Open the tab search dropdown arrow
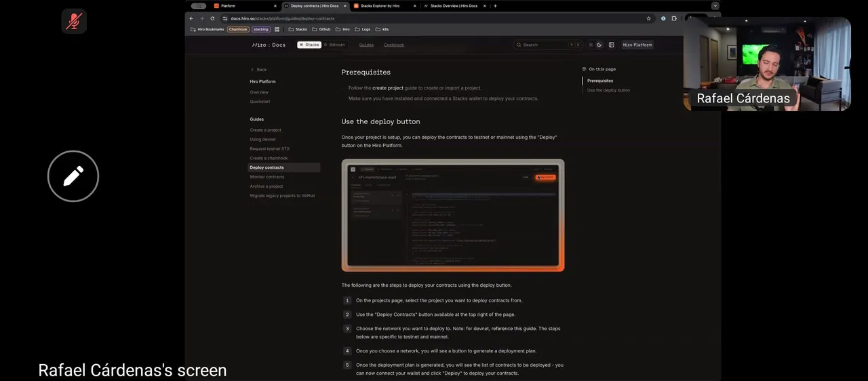868x381 pixels. pos(715,5)
